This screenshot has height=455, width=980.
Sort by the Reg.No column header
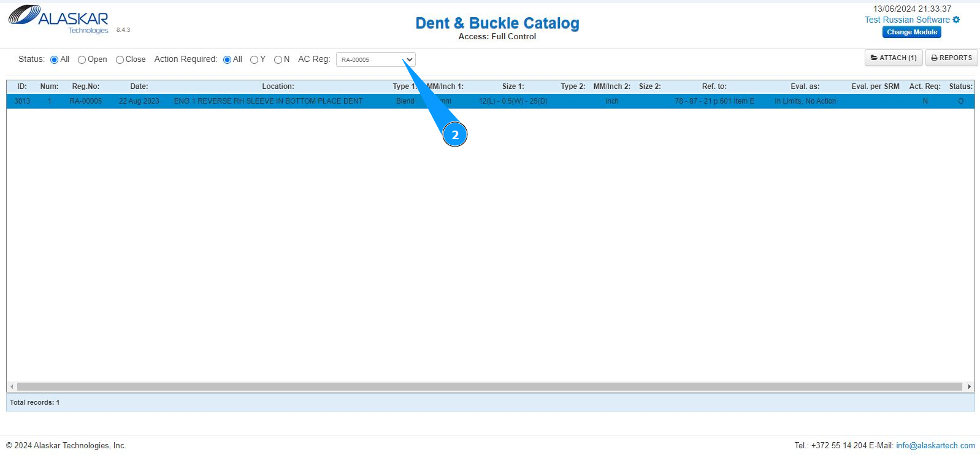pyautogui.click(x=86, y=86)
